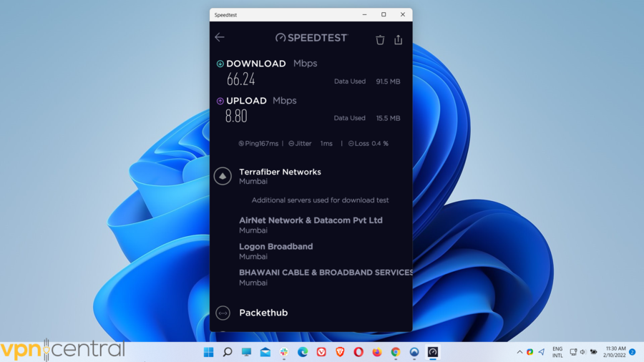Viewport: 644px width, 362px height.
Task: Open the network tray icon
Action: 573,352
